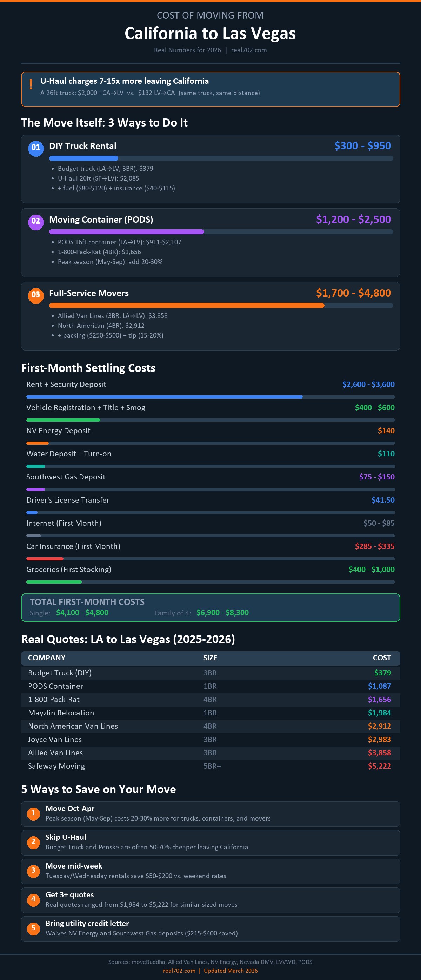This screenshot has height=980, width=421.
Task: Click the Moving Container purple progress bar
Action: [126, 232]
